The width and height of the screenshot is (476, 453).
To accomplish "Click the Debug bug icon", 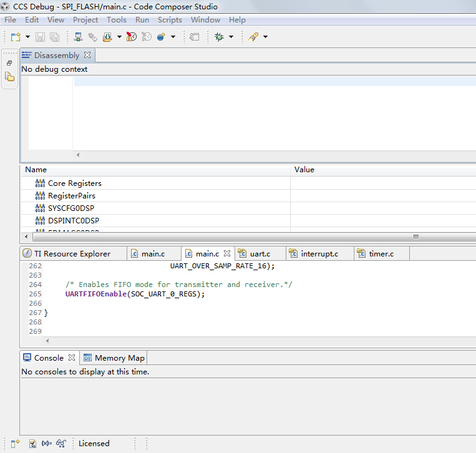I will (219, 37).
